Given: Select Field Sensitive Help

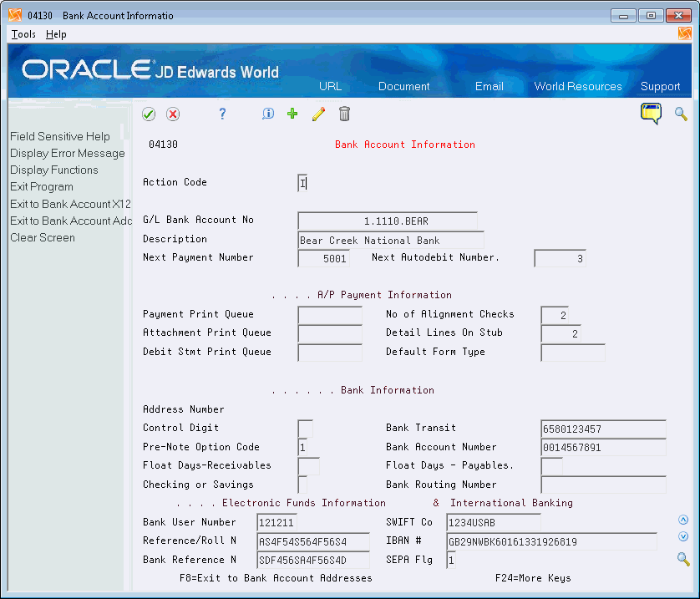Looking at the screenshot, I should click(x=60, y=136).
